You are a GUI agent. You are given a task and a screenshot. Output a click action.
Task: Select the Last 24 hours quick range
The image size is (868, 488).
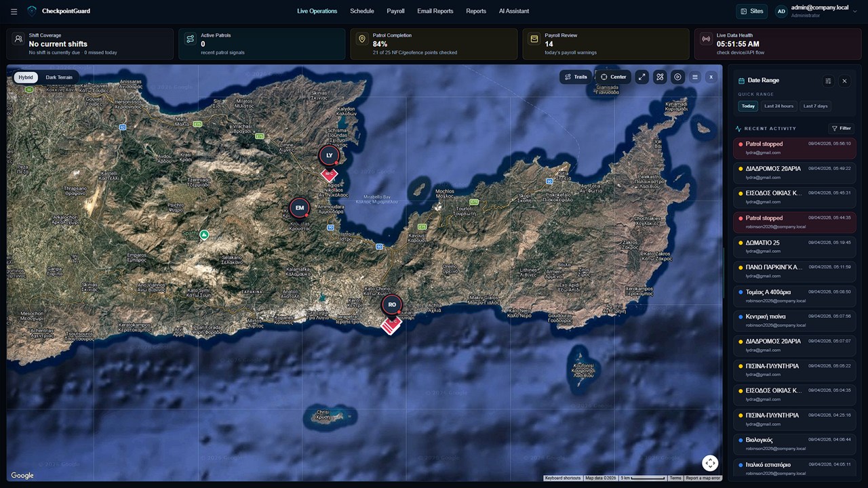click(778, 106)
